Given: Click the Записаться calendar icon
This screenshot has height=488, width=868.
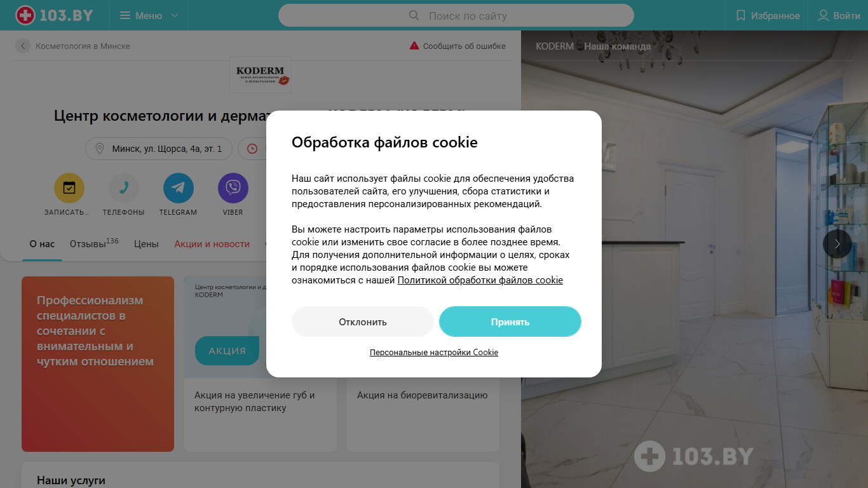Looking at the screenshot, I should tap(69, 188).
